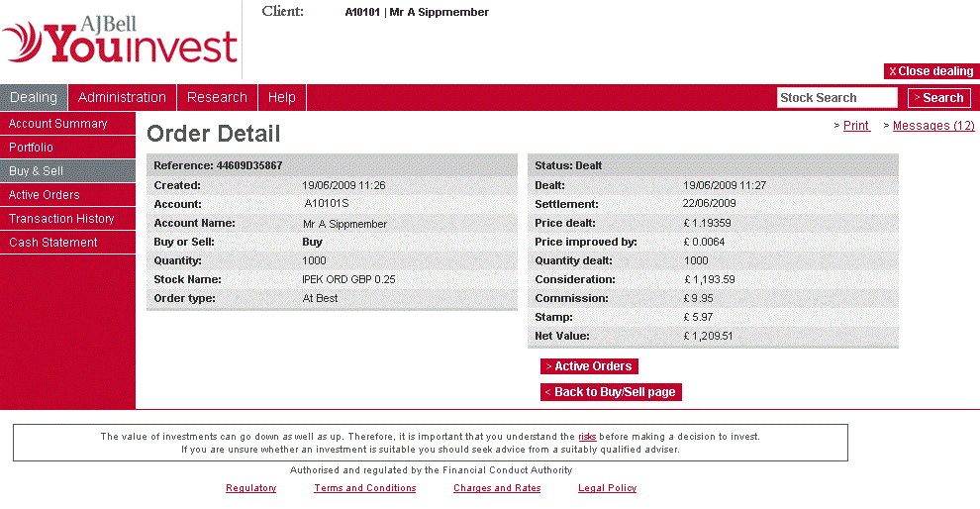The image size is (980, 509).
Task: Select Buy & Sell in sidebar
Action: pos(37,171)
